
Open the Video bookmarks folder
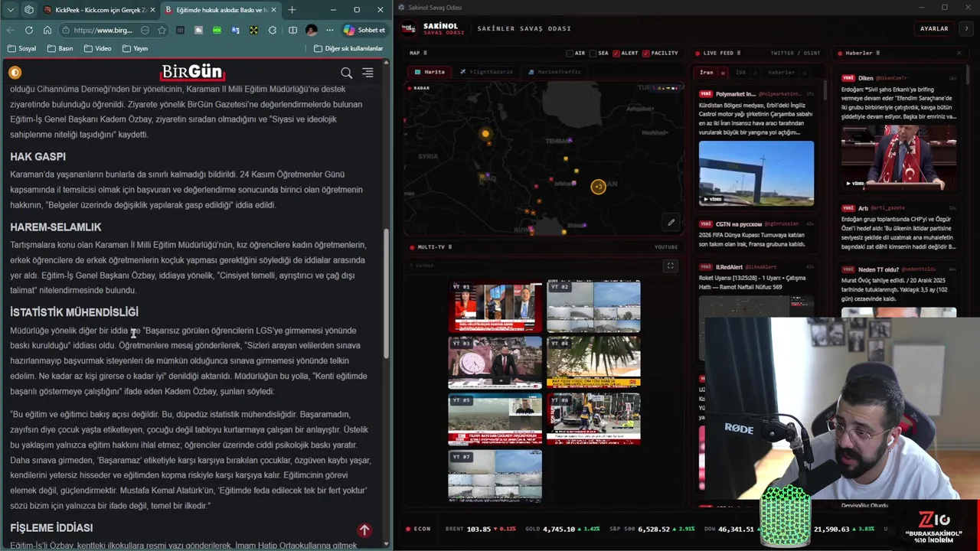pyautogui.click(x=97, y=48)
